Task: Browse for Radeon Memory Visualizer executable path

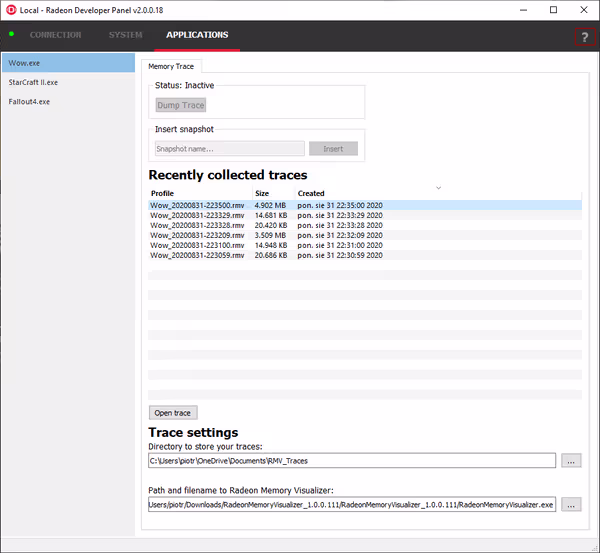Action: click(571, 505)
